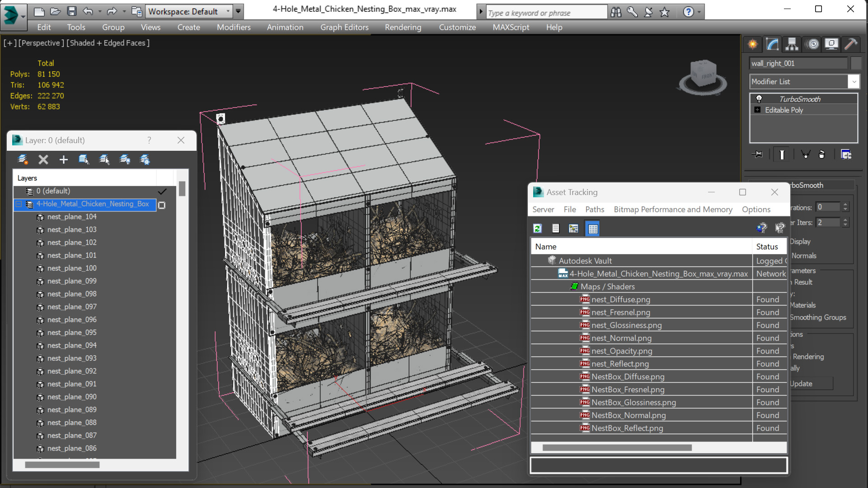Click the Iterations spinner arrows
This screenshot has width=868, height=488.
tap(845, 207)
